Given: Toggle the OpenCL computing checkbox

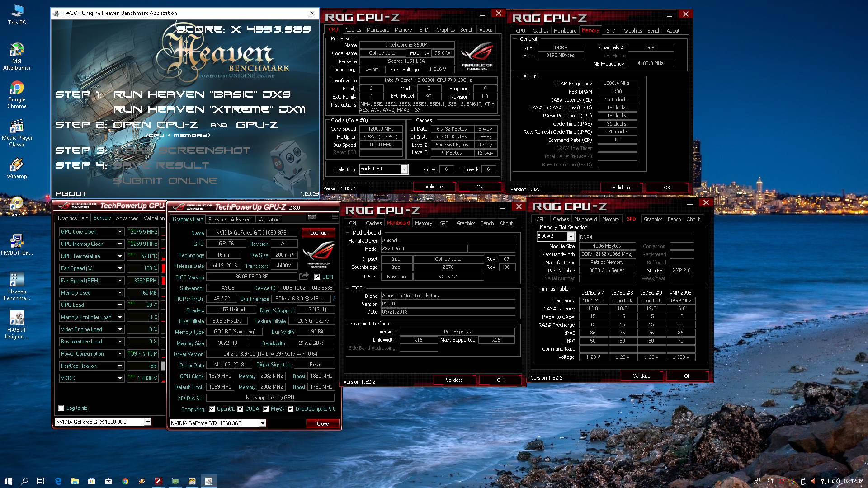Looking at the screenshot, I should point(212,409).
